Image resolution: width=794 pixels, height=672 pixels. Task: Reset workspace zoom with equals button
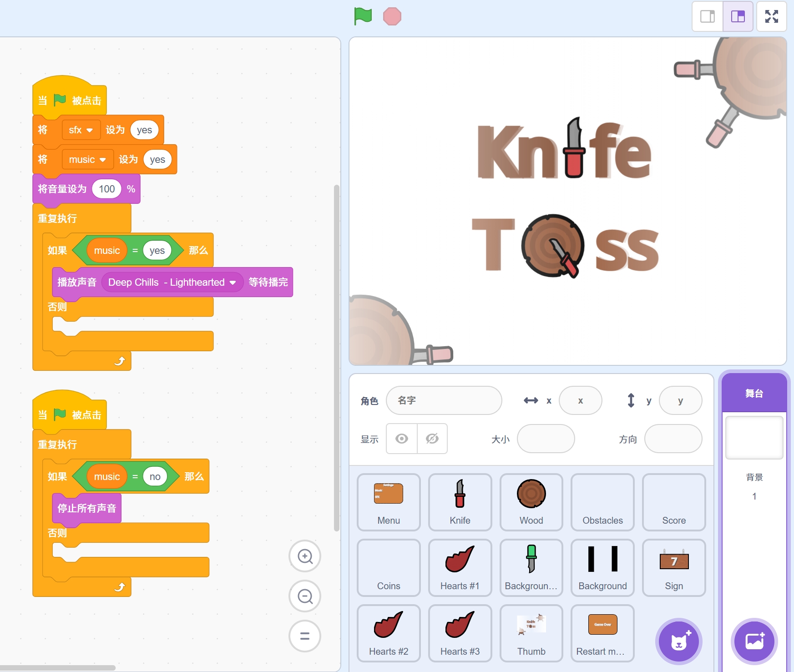(305, 636)
